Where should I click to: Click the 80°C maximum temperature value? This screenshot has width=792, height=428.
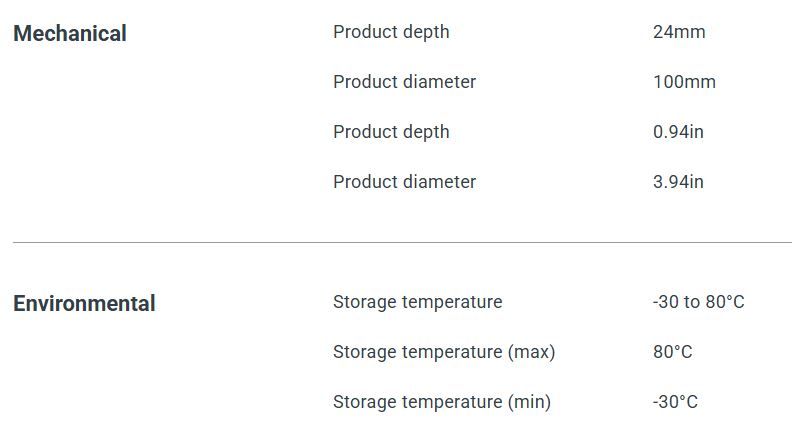(672, 352)
